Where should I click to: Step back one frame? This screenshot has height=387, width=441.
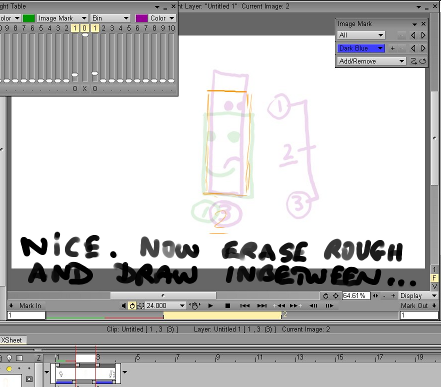tap(313, 305)
